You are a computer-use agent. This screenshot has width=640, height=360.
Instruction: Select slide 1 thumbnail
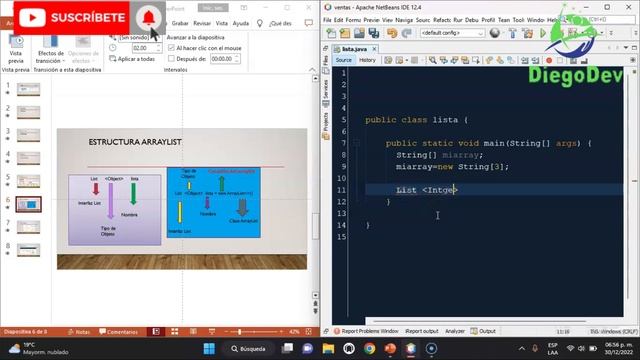click(x=29, y=89)
